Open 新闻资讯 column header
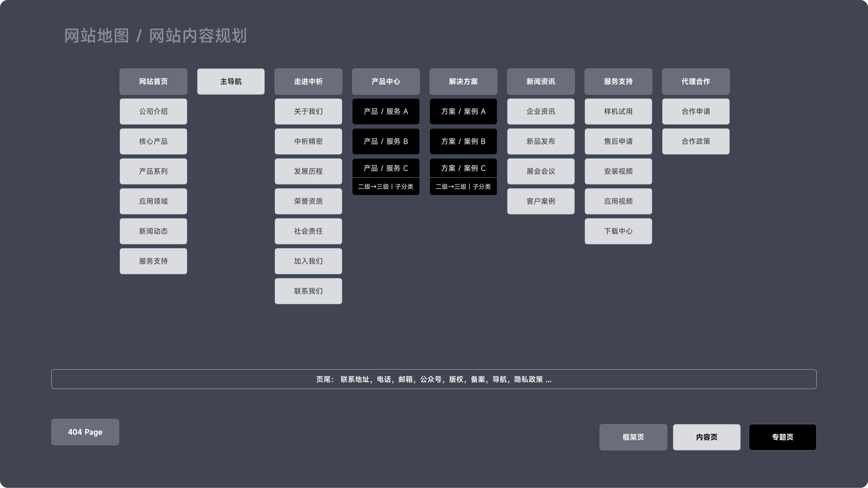This screenshot has height=488, width=868. pos(541,82)
